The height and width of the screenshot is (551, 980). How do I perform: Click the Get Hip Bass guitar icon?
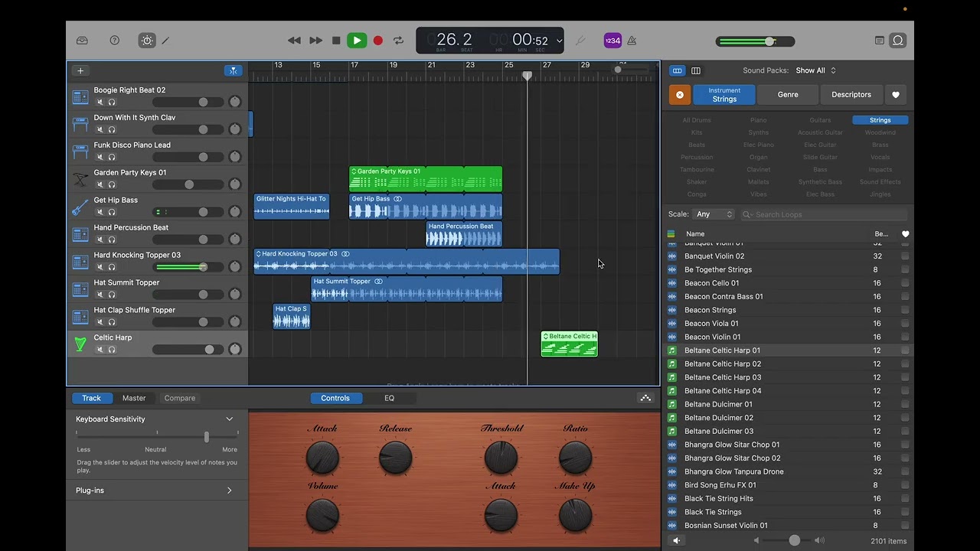click(x=80, y=207)
